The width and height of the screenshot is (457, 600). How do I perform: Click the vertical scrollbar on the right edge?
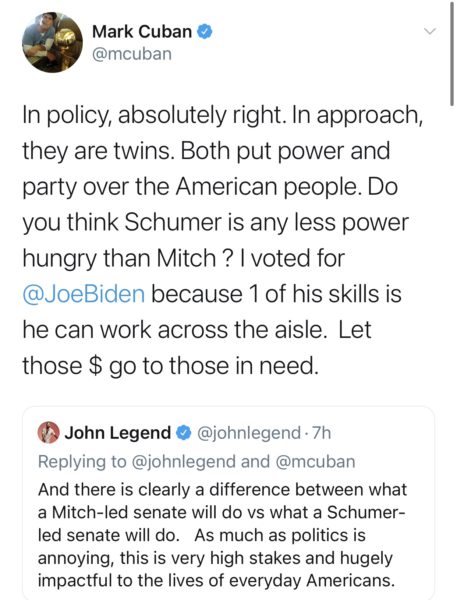[x=452, y=52]
